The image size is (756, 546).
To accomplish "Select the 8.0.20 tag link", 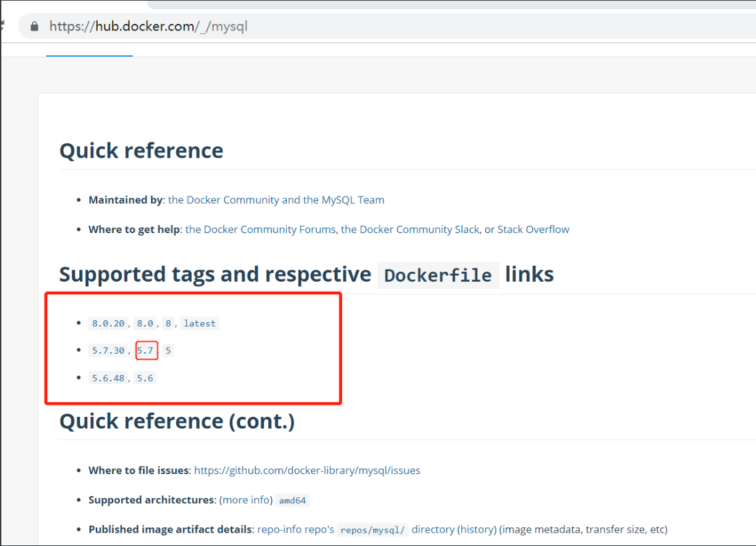I will [x=108, y=323].
